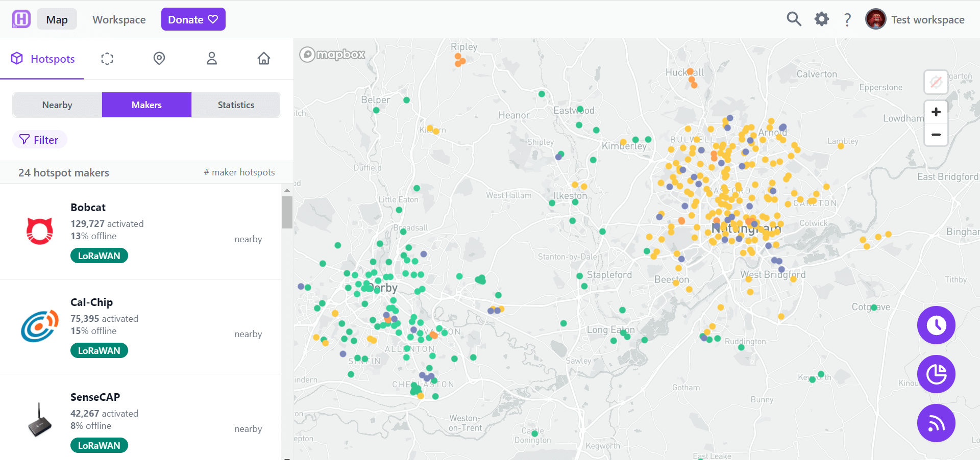The width and height of the screenshot is (980, 460).
Task: Click Cal-Chip's LoRaWAN badge
Action: (99, 350)
